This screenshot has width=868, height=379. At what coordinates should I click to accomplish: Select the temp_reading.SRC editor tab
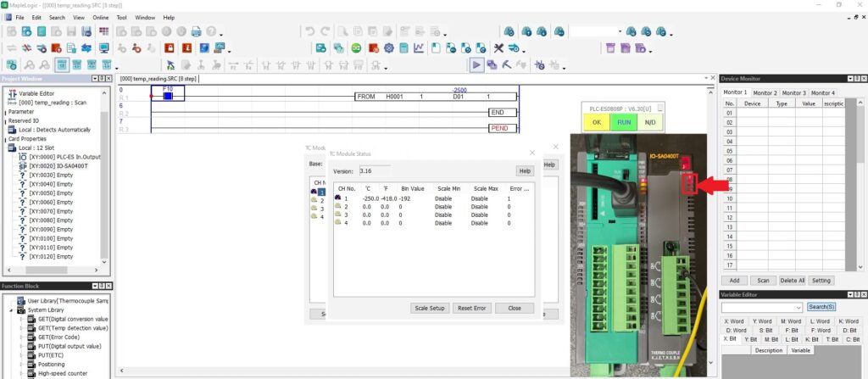point(159,79)
